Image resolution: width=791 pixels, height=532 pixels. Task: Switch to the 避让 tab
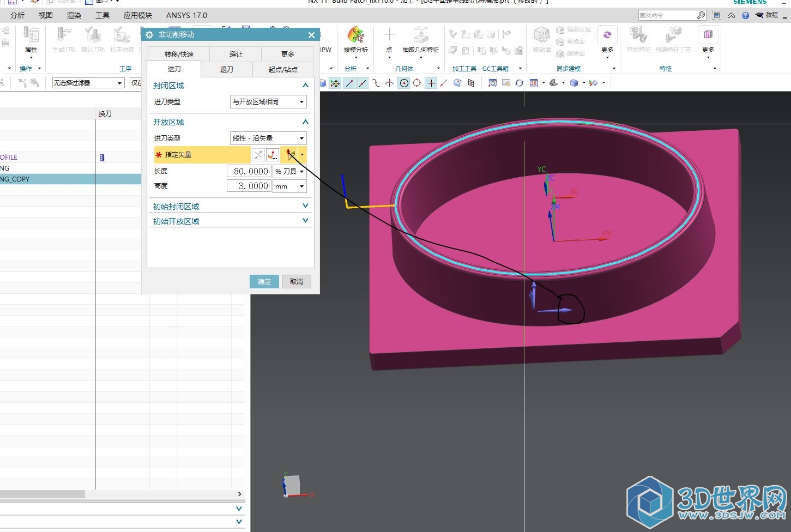(x=236, y=54)
